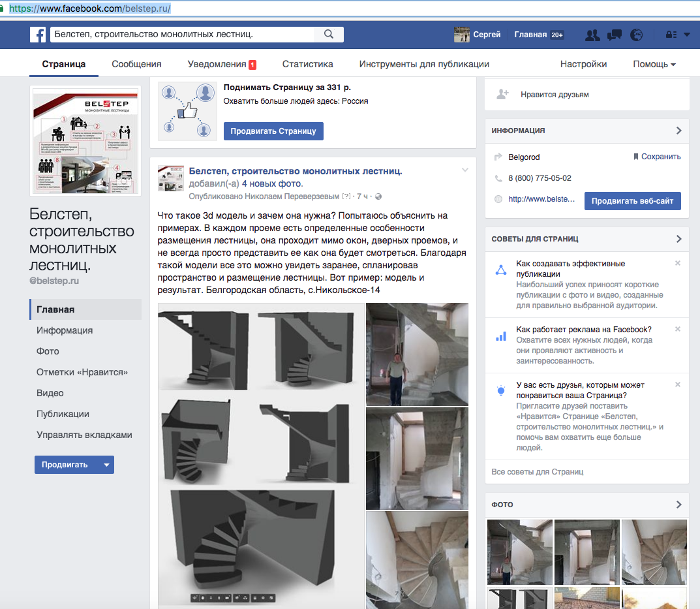Click the search magnifier button

tap(329, 35)
